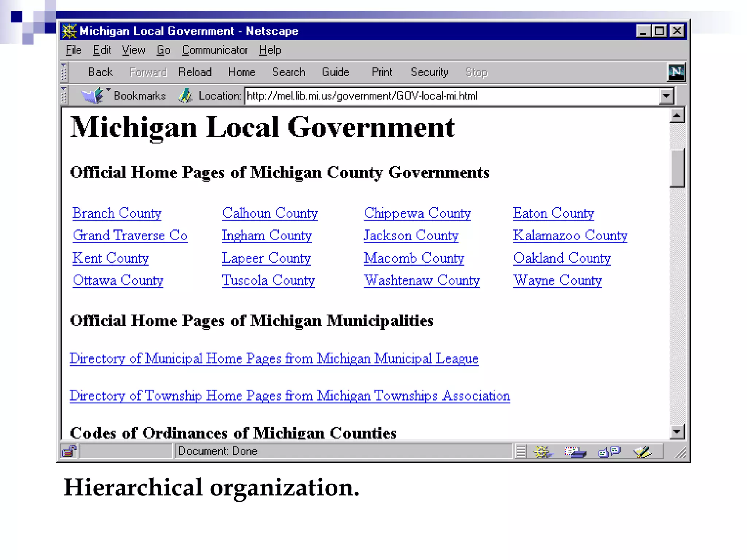Print the page from toolbar

pyautogui.click(x=382, y=72)
